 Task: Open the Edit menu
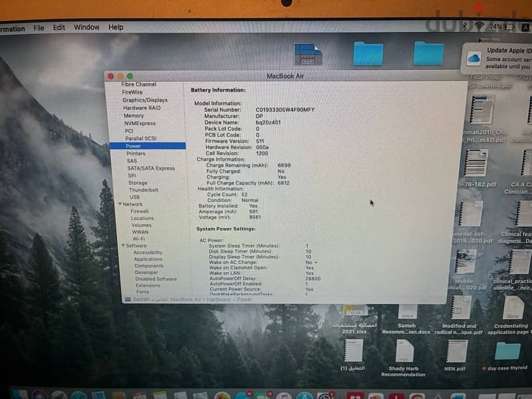coord(59,27)
